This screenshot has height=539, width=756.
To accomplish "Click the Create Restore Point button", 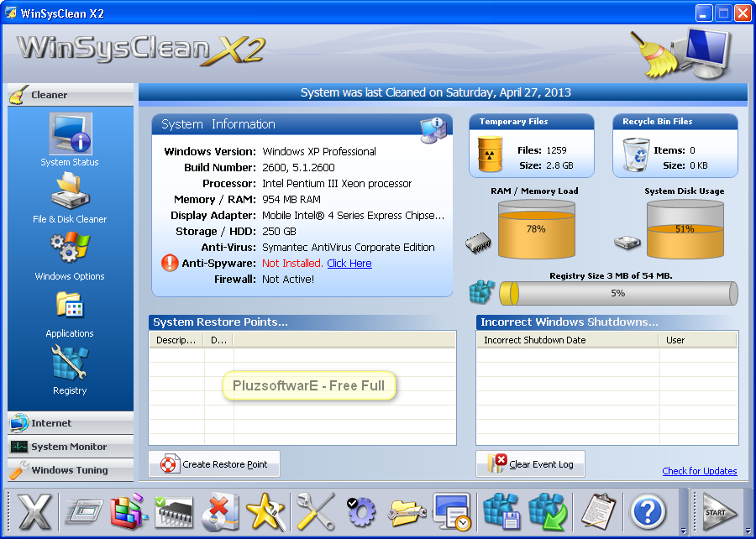I will (214, 463).
